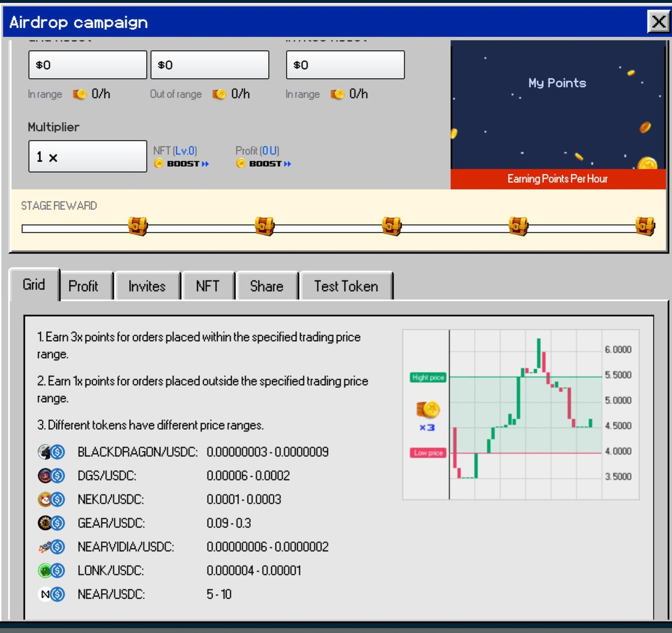Click the LONK/USDC token pair icon
Viewport: 672px width, 633px height.
(x=52, y=570)
